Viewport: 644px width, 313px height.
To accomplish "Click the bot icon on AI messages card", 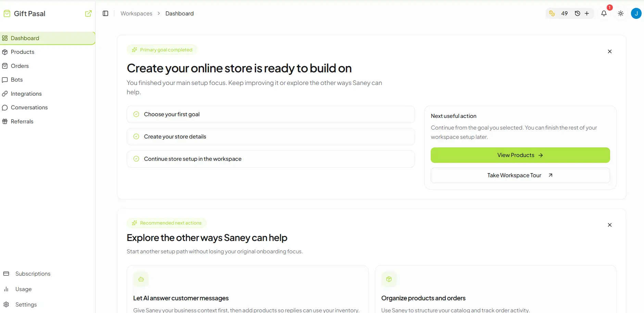I will (x=141, y=279).
